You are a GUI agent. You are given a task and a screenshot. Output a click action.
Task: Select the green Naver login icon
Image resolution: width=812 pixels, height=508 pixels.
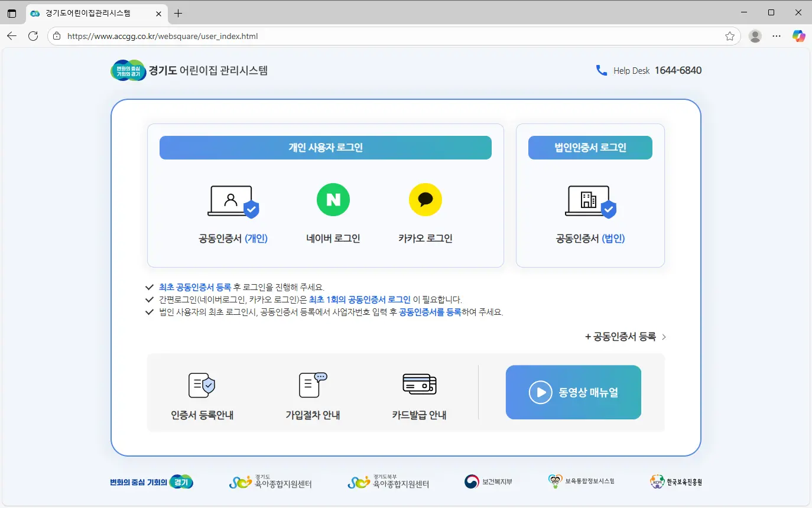(333, 200)
